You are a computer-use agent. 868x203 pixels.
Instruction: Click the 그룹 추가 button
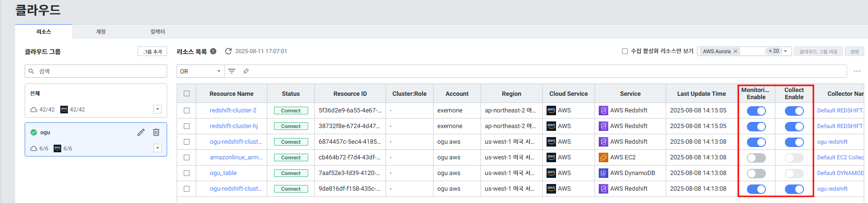coord(152,51)
